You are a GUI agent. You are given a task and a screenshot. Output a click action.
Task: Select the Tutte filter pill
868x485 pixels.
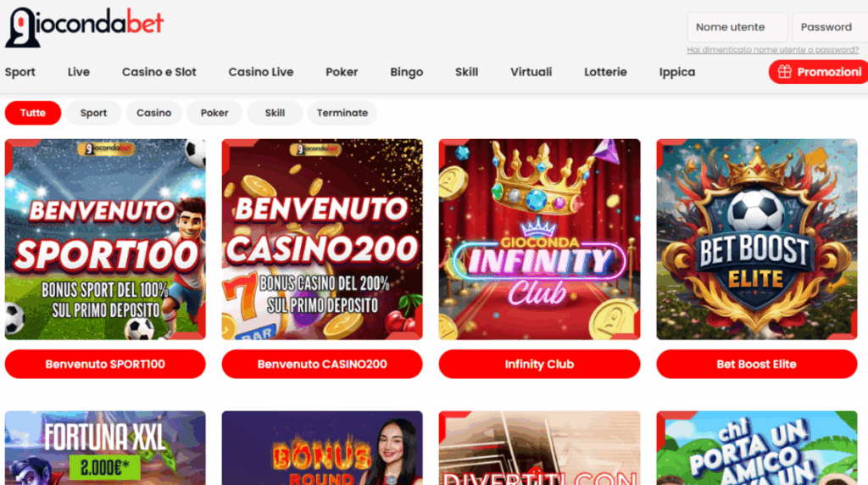33,113
